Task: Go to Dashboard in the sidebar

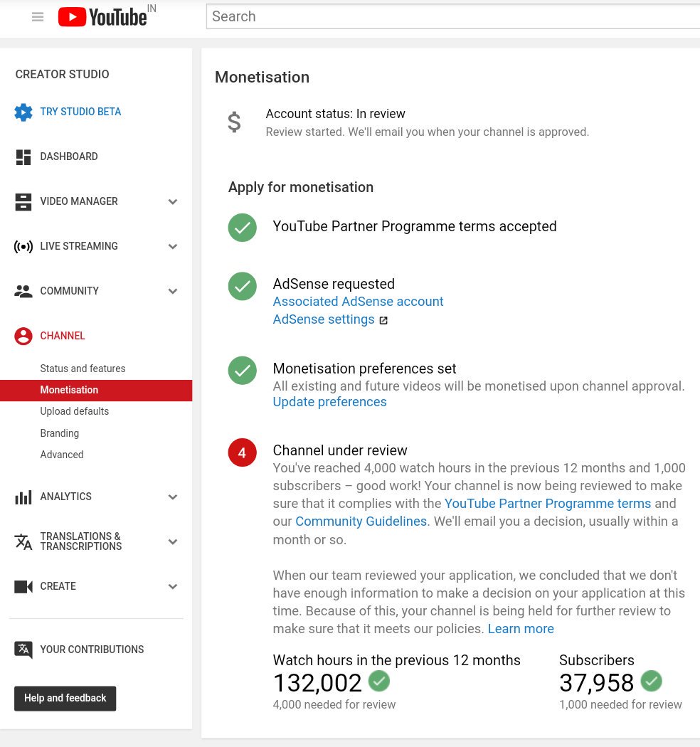Action: (69, 157)
